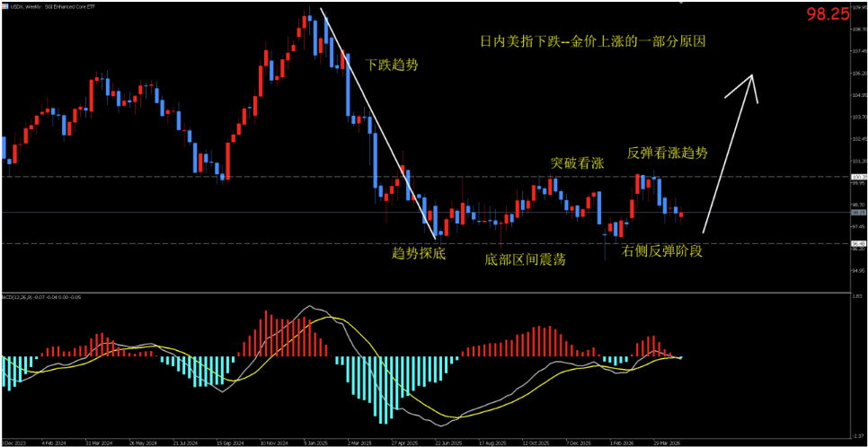Click the 106.20 price scale label
Viewport: 868px width, 447px height.
tap(859, 73)
